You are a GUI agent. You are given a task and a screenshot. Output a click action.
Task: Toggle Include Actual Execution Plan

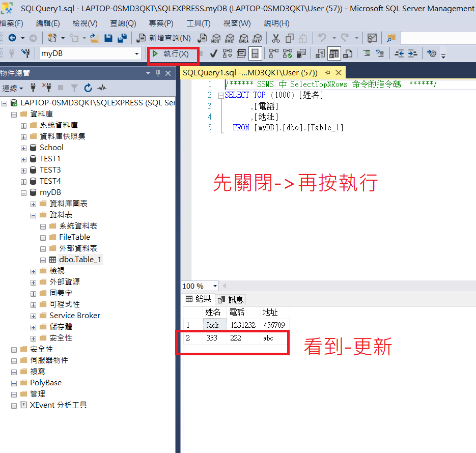coord(273,53)
